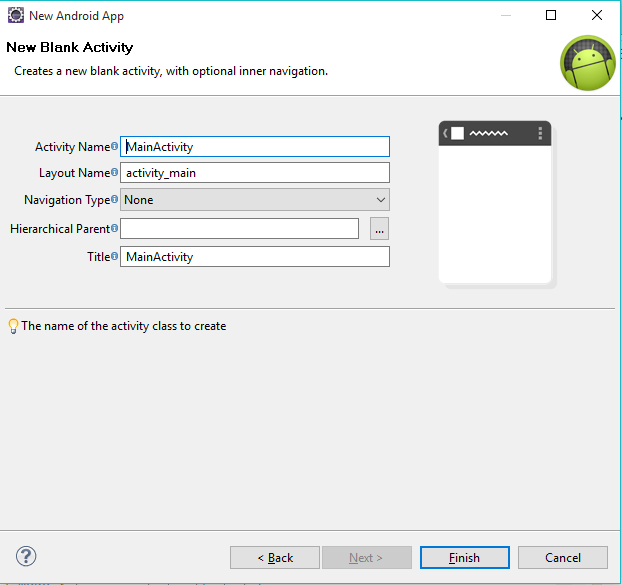Click the Title info icon
622x585 pixels.
[114, 256]
